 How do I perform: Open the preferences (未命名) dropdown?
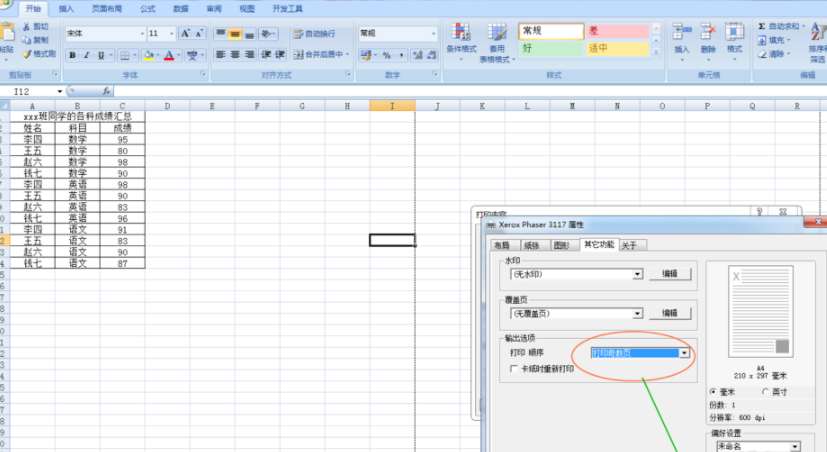click(x=795, y=447)
